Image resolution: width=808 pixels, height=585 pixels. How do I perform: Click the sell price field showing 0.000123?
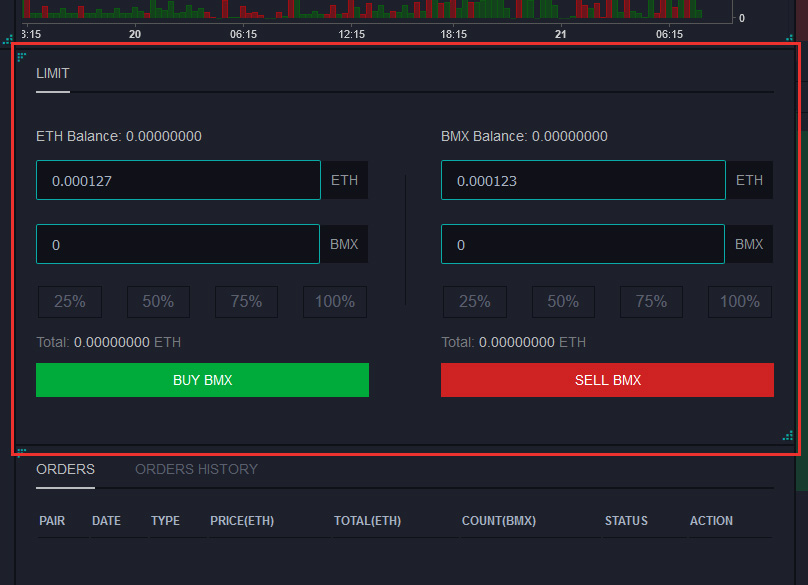pyautogui.click(x=582, y=181)
